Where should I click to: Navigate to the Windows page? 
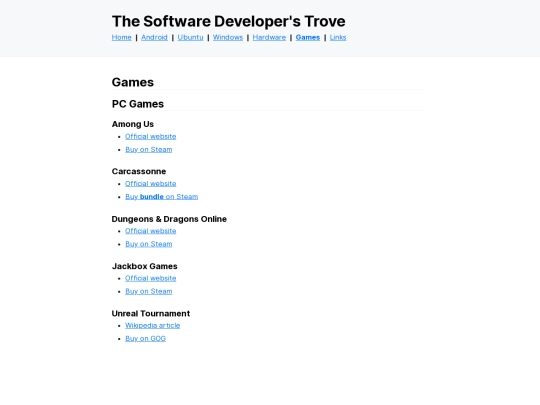pyautogui.click(x=228, y=37)
